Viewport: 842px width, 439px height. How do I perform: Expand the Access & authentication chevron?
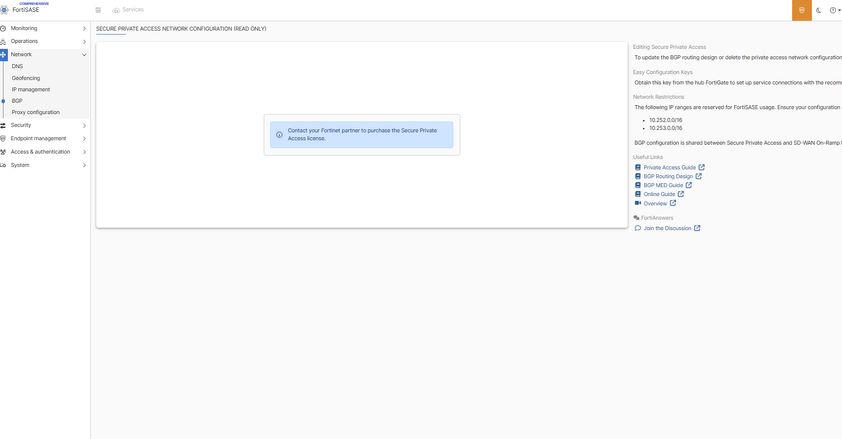pyautogui.click(x=84, y=152)
